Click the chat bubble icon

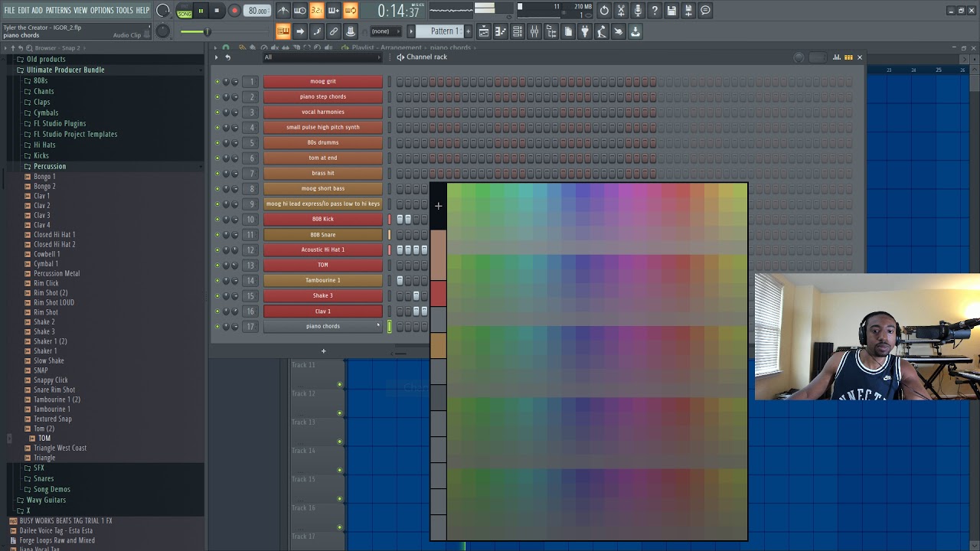[x=705, y=11]
